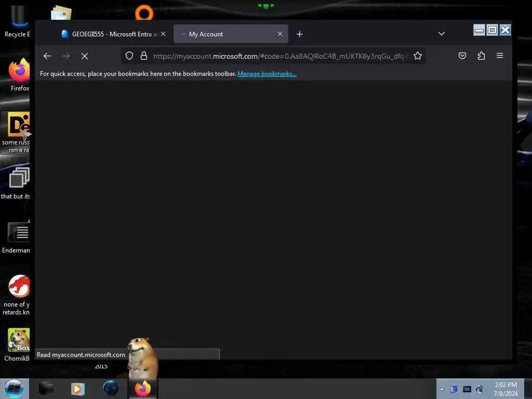Select the red dragon desktop icon
532x399 pixels.
(17, 295)
